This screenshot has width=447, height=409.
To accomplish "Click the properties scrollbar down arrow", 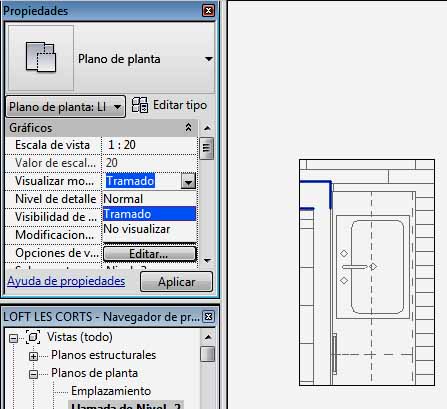I will [207, 260].
